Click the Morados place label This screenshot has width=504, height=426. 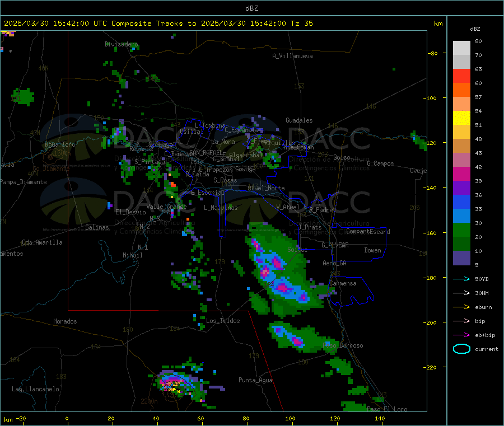[x=65, y=321]
